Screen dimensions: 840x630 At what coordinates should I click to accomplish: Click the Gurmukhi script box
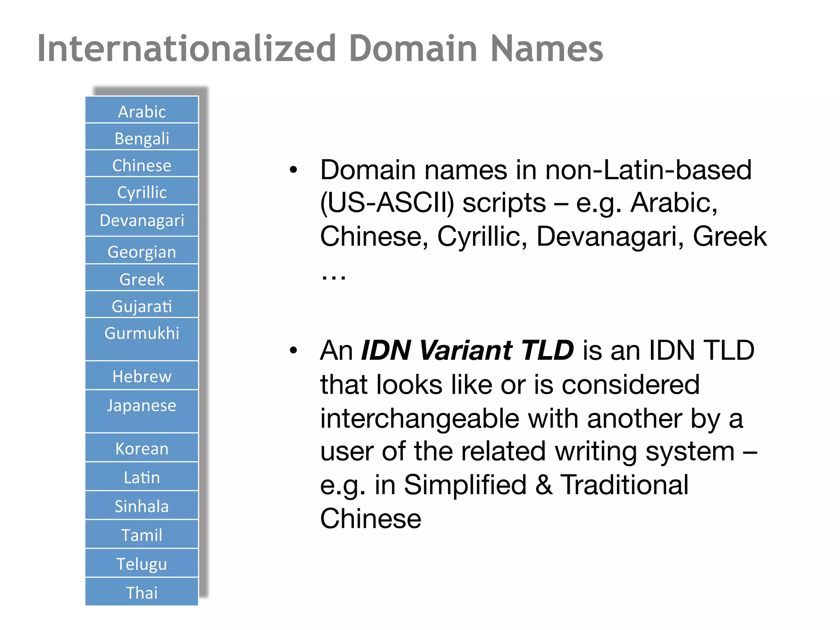coord(142,339)
